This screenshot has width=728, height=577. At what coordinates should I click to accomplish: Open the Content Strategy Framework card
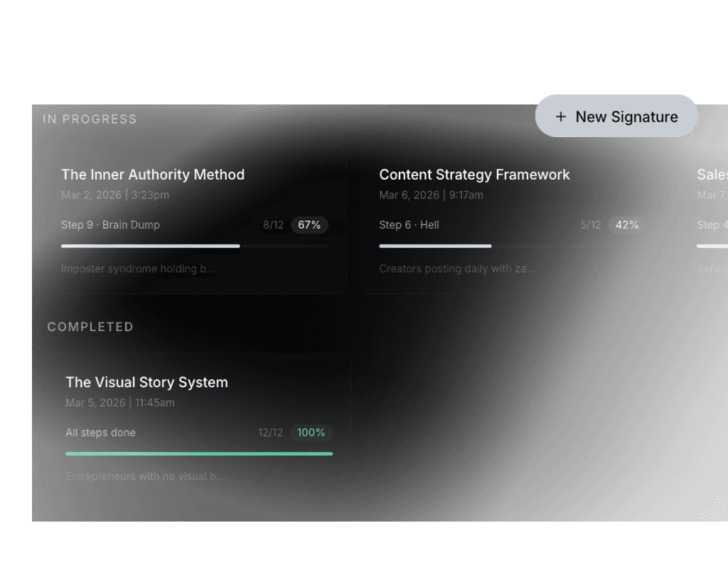click(x=512, y=220)
